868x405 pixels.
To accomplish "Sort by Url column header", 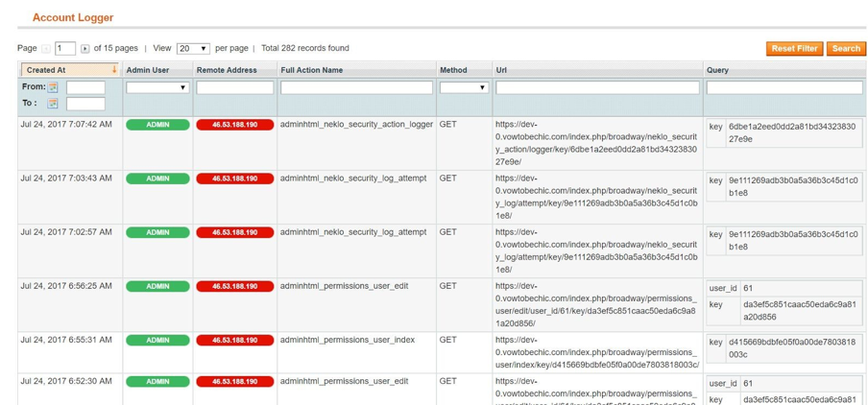I will (501, 70).
